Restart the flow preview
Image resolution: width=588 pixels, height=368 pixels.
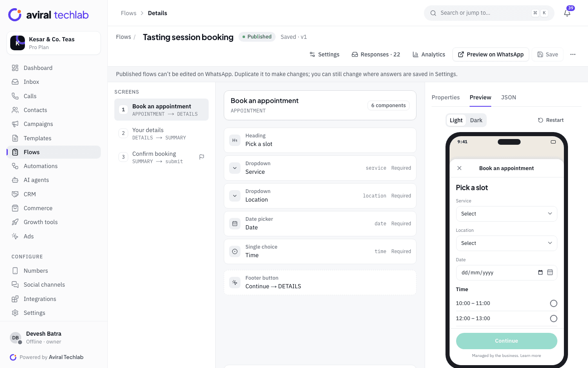(550, 120)
